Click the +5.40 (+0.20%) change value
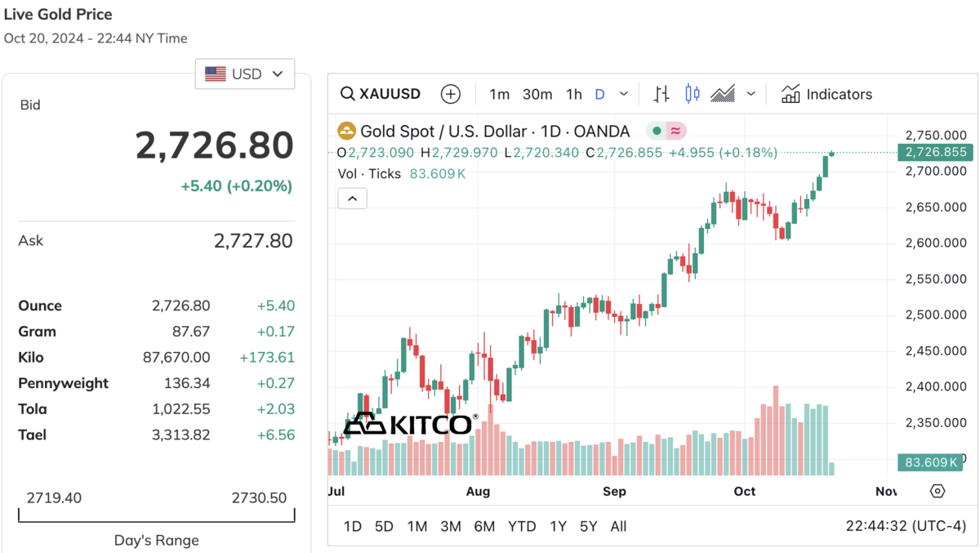Image resolution: width=980 pixels, height=553 pixels. tap(236, 186)
